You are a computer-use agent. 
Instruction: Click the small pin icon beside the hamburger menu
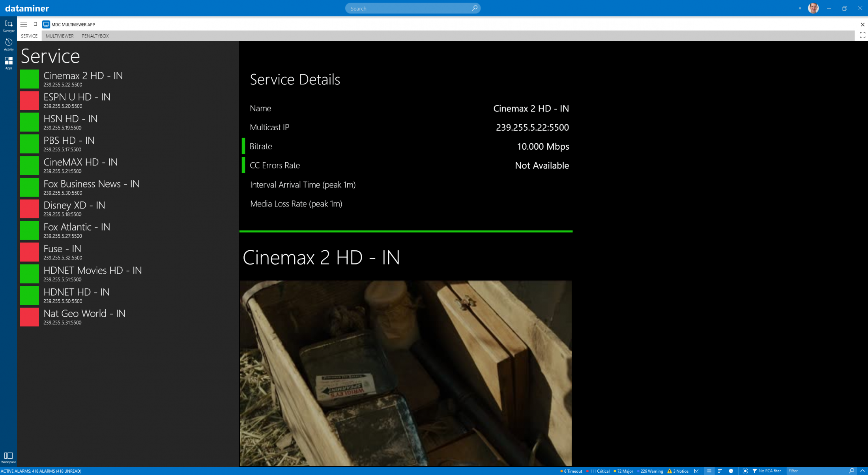pos(35,24)
